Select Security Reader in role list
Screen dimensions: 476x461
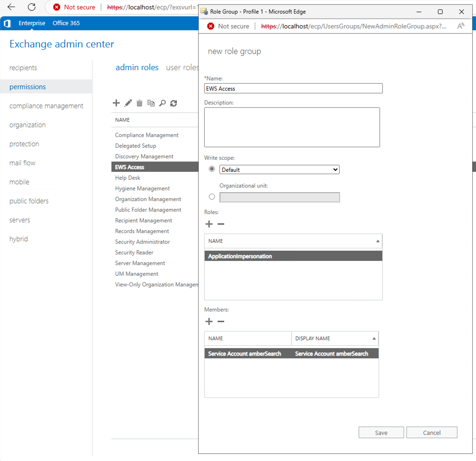(x=134, y=253)
